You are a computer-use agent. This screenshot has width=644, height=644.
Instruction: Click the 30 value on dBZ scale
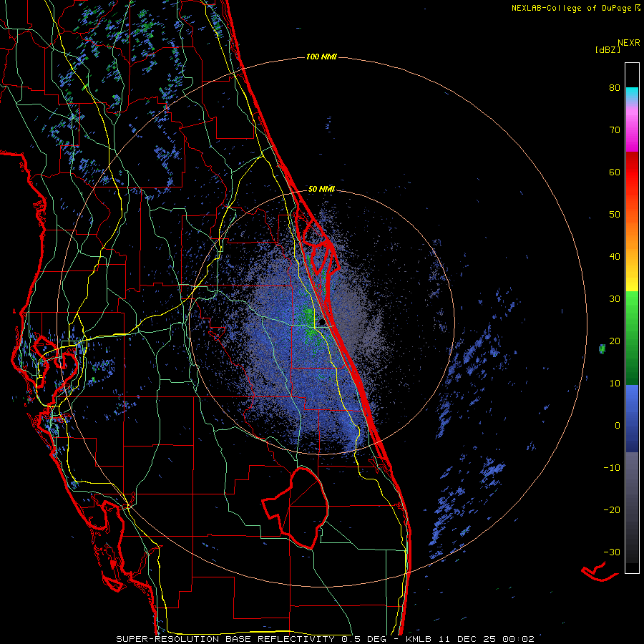615,299
